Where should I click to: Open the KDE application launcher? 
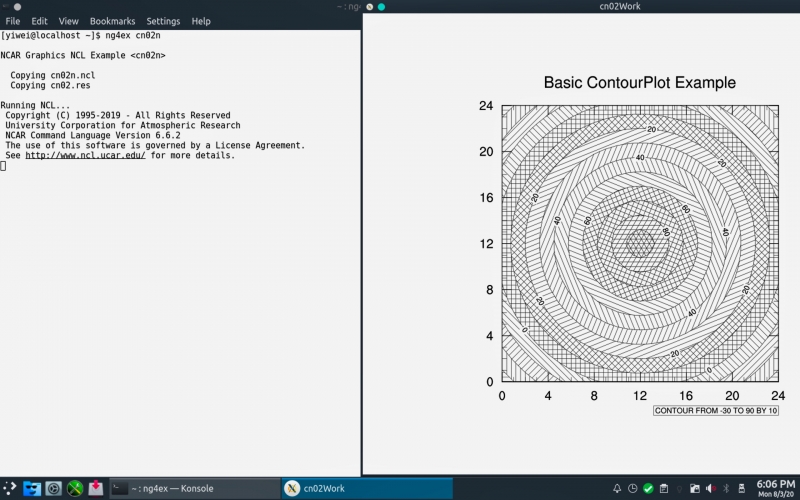10,488
